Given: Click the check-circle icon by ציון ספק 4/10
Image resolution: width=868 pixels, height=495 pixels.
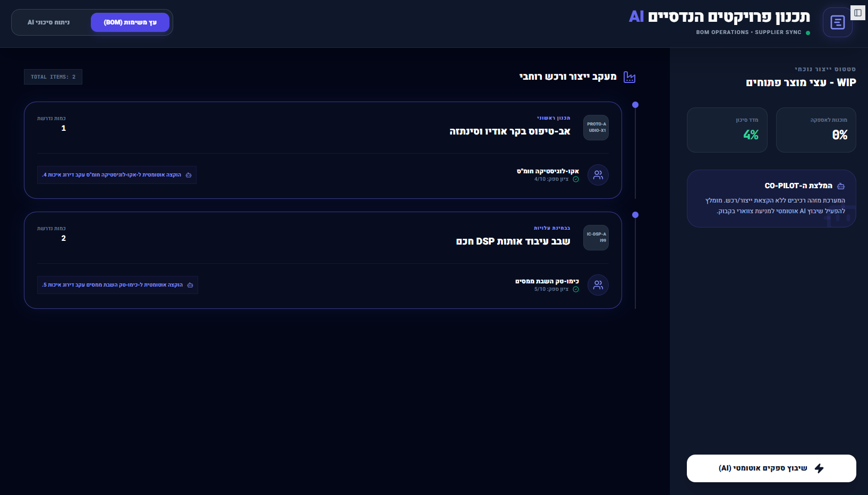Looking at the screenshot, I should click(x=576, y=179).
